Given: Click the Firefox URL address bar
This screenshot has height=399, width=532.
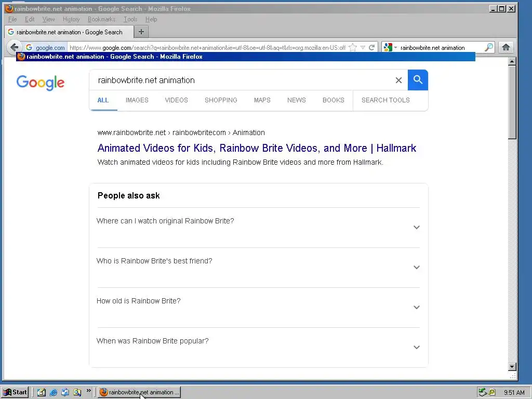Looking at the screenshot, I should (x=208, y=47).
